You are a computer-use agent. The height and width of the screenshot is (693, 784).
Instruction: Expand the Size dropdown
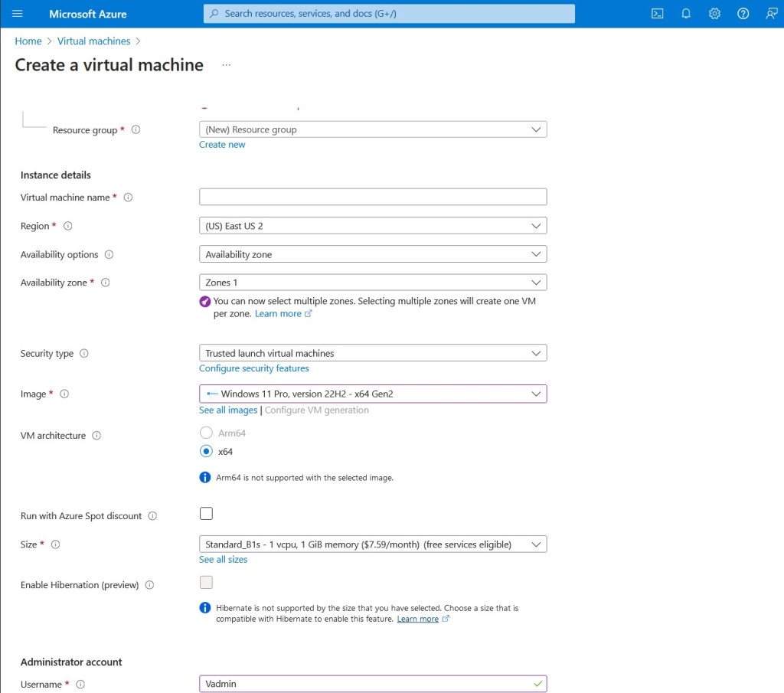[373, 544]
